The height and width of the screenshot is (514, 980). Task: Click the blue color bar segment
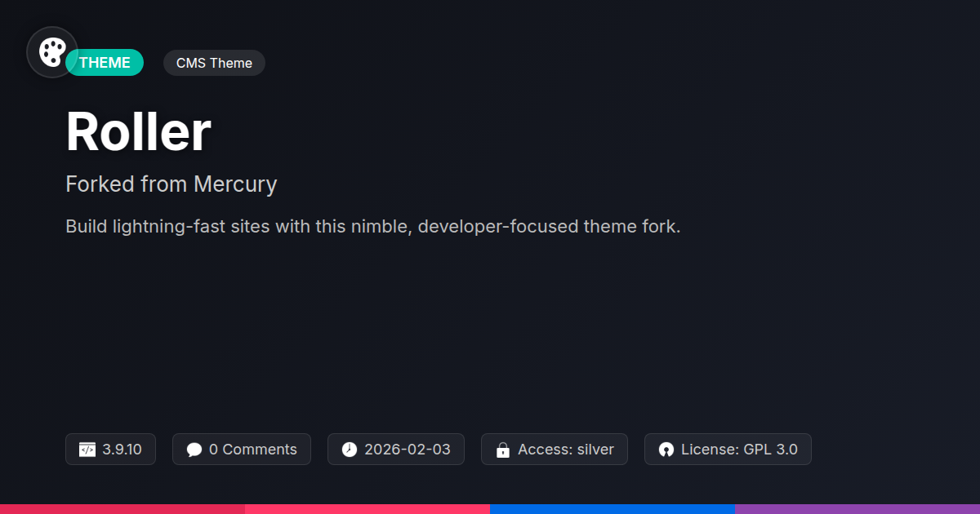pyautogui.click(x=612, y=508)
